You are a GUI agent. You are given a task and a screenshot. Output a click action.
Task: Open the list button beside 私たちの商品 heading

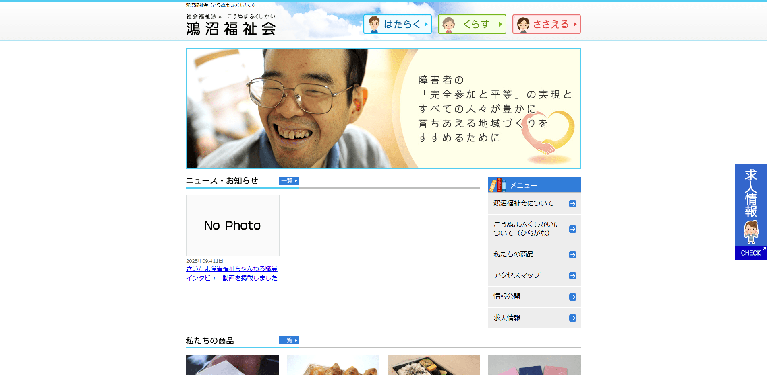click(289, 340)
